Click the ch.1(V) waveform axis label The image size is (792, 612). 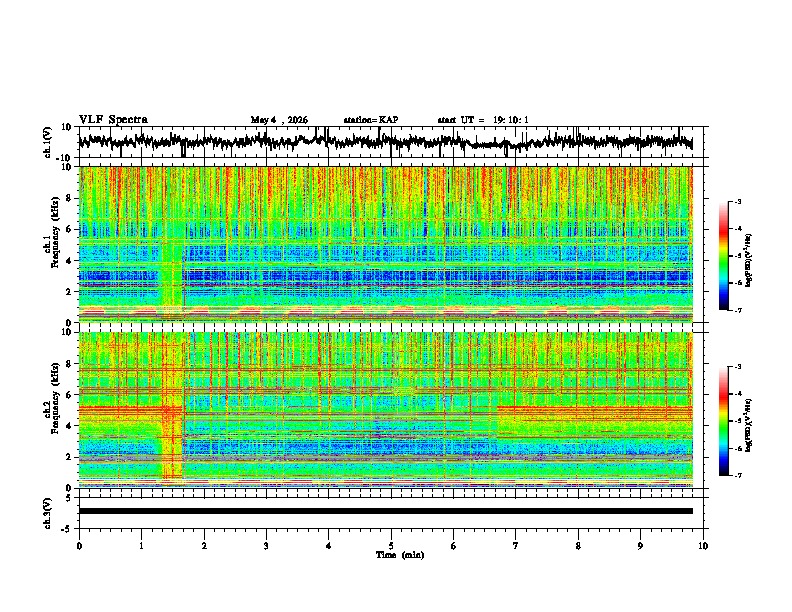pos(48,142)
